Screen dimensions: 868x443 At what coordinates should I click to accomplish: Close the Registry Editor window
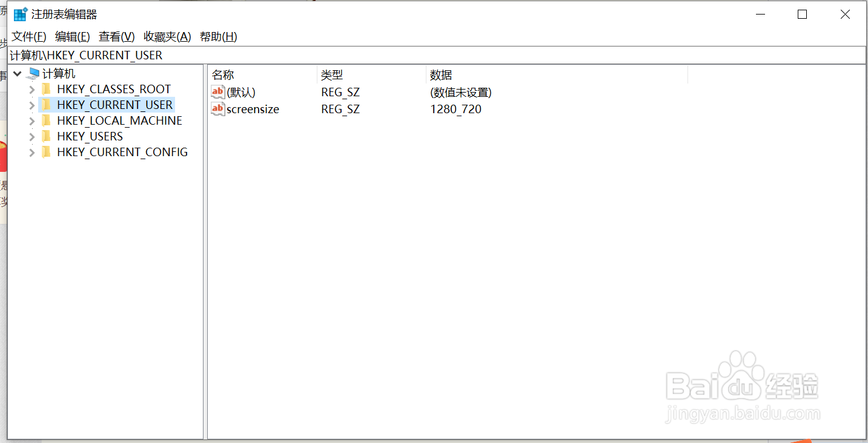[x=845, y=15]
